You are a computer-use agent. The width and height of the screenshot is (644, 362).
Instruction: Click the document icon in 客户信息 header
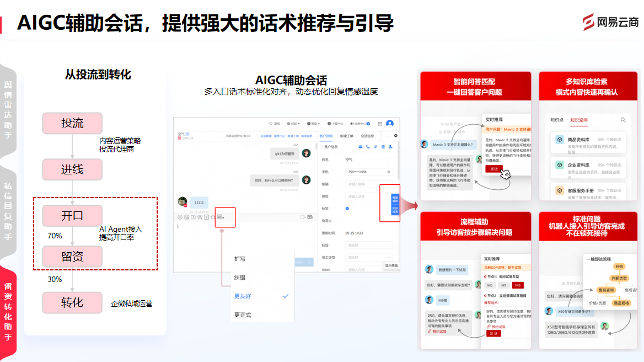click(x=383, y=147)
